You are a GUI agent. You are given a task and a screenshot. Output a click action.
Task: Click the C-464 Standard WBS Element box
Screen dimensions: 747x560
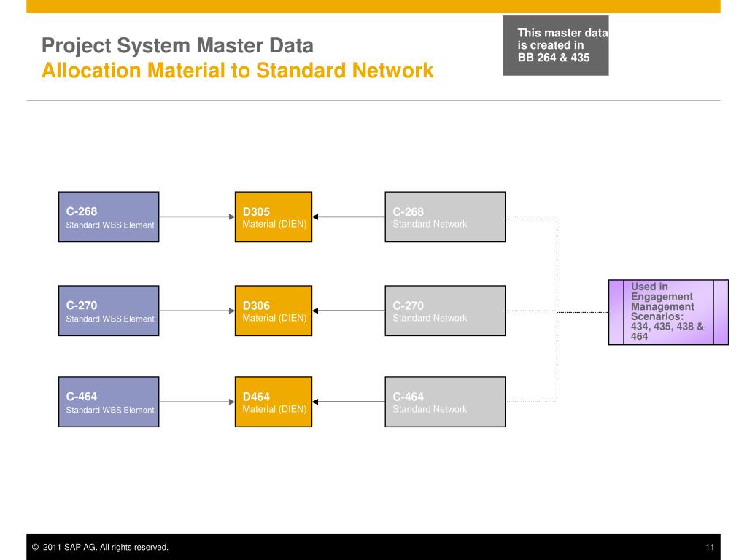pos(109,402)
